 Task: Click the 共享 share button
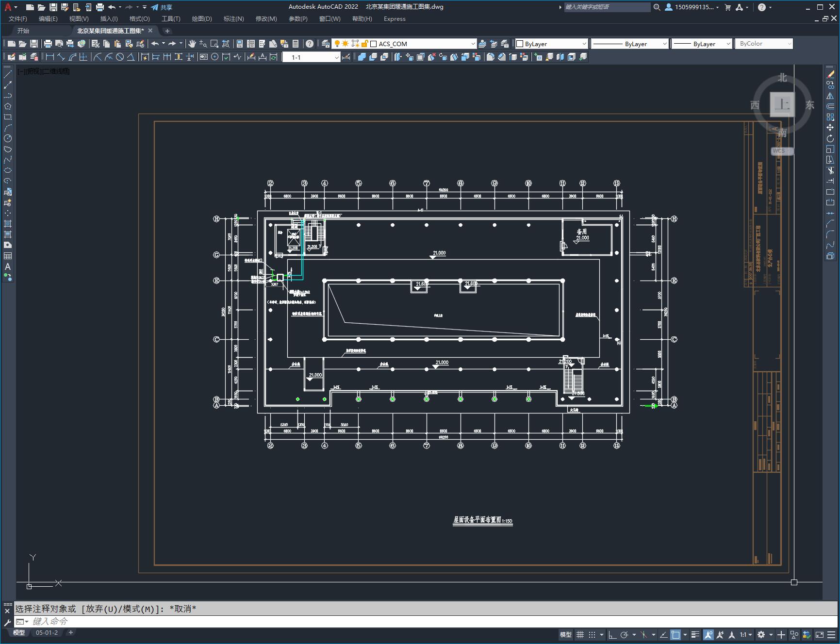tap(162, 7)
